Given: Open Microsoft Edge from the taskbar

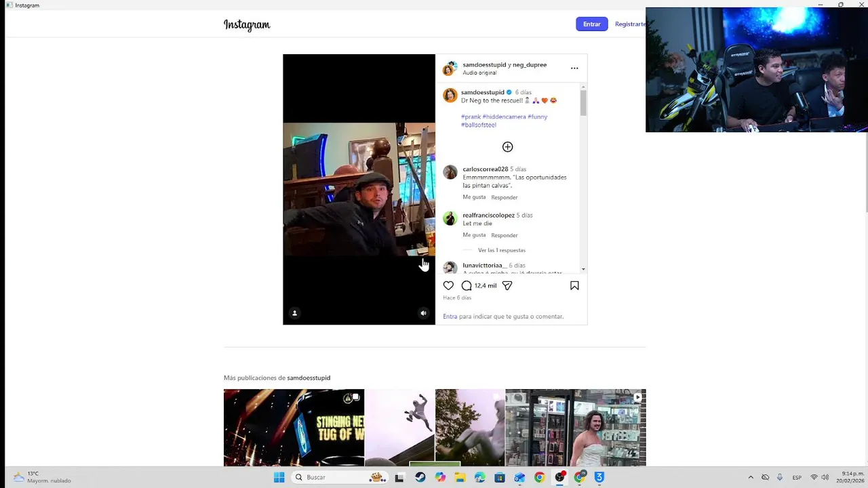Looking at the screenshot, I should click(480, 477).
